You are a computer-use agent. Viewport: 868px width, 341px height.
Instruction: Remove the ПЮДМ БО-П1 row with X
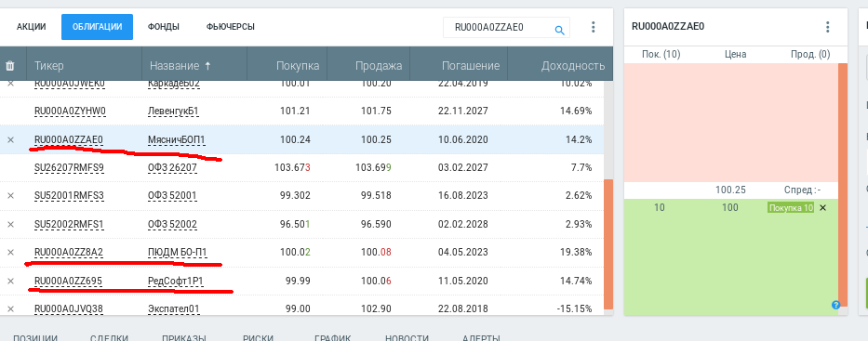point(10,253)
